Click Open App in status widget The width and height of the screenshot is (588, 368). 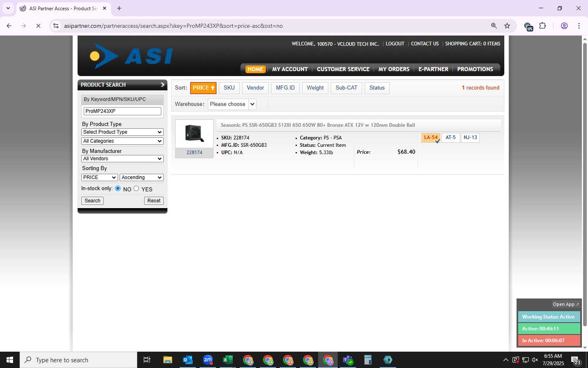pyautogui.click(x=566, y=304)
